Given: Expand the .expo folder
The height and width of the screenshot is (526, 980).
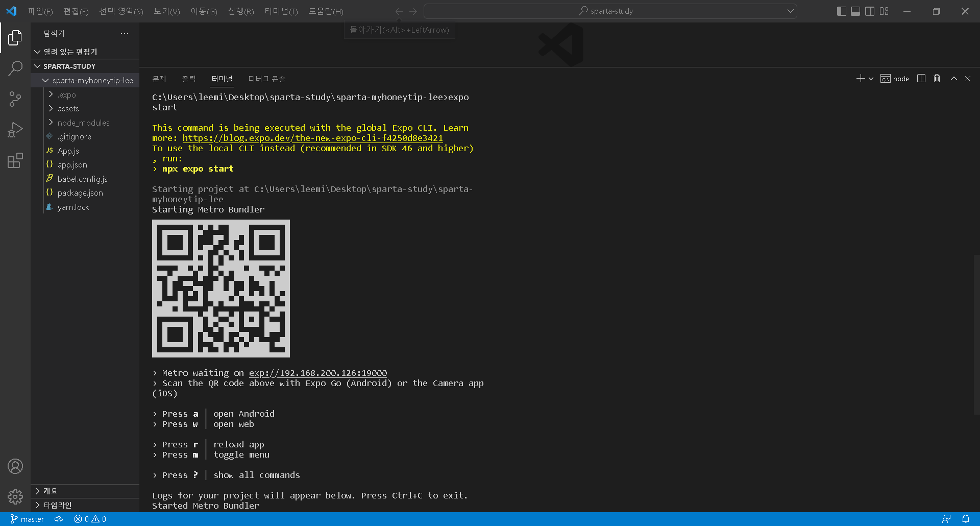Looking at the screenshot, I should [x=85, y=94].
